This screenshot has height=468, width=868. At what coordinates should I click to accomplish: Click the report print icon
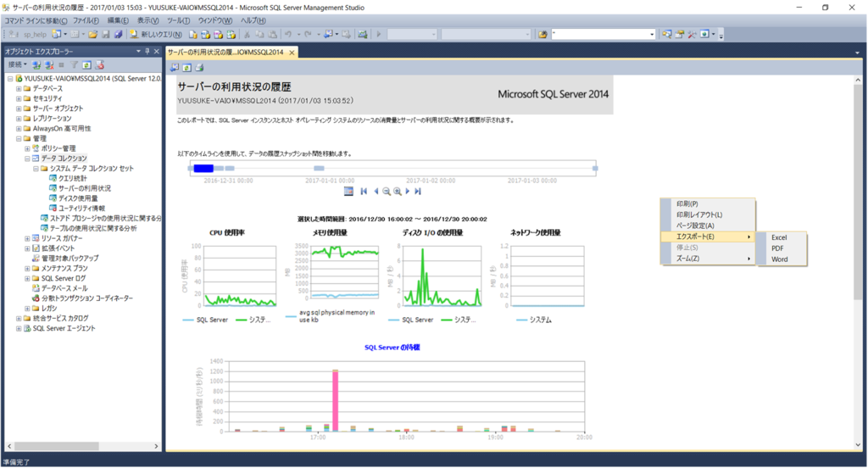pyautogui.click(x=199, y=68)
